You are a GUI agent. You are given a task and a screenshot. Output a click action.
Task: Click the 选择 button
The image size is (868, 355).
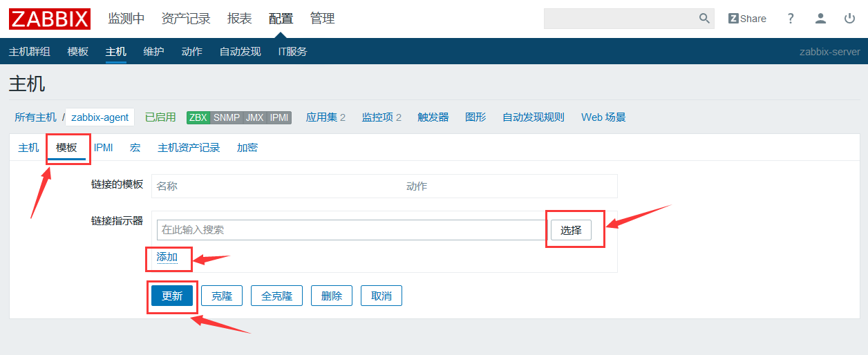click(x=571, y=230)
